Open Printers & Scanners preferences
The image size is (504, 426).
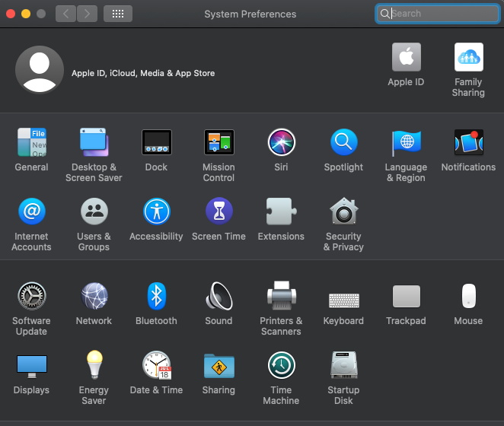click(x=281, y=296)
